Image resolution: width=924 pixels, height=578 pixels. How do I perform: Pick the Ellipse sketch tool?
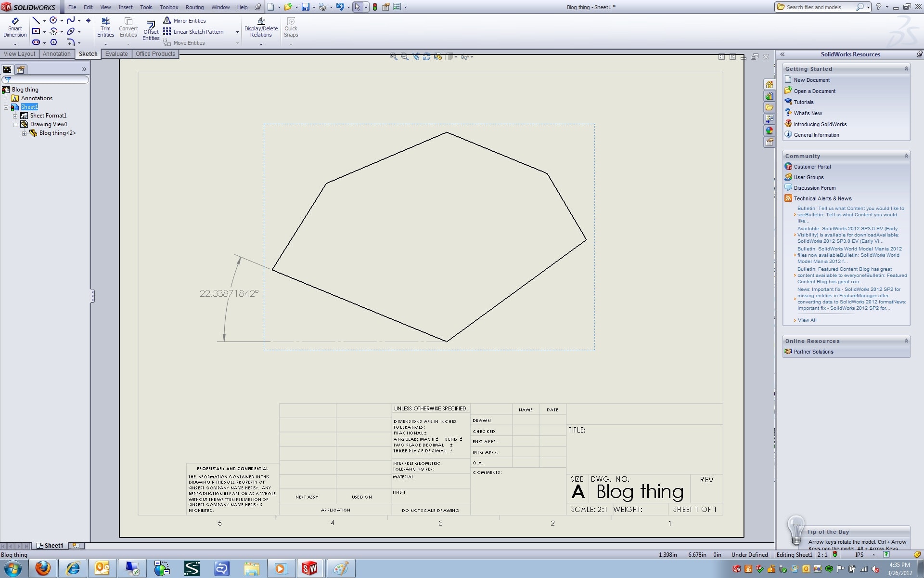[x=71, y=31]
